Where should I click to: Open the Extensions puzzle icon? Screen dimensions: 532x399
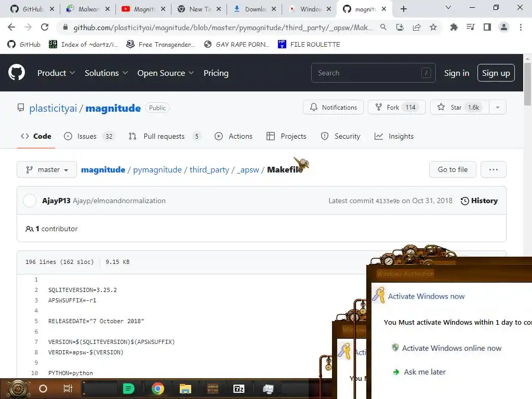454,27
